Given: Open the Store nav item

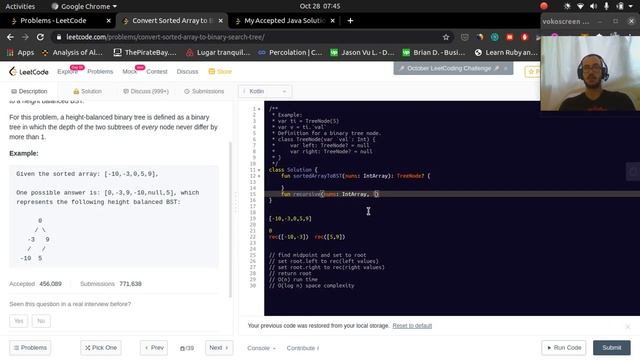Looking at the screenshot, I should coord(220,71).
